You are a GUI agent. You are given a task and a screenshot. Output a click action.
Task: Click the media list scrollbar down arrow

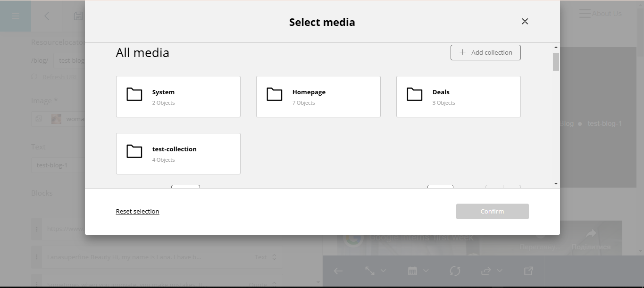(x=556, y=183)
